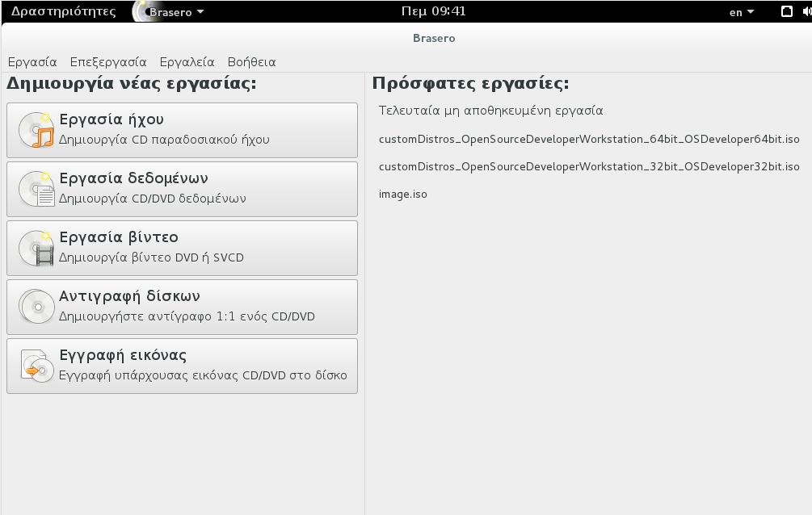This screenshot has height=515, width=812.
Task: Choose Αντιγραφή δίσκων option
Action: [x=182, y=307]
